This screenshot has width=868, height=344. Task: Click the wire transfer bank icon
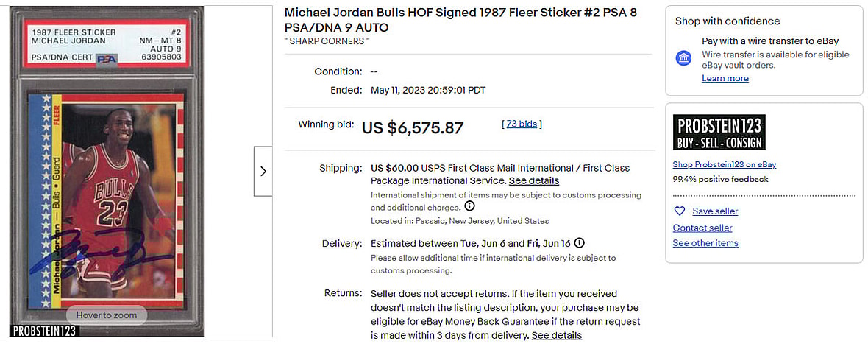[684, 58]
